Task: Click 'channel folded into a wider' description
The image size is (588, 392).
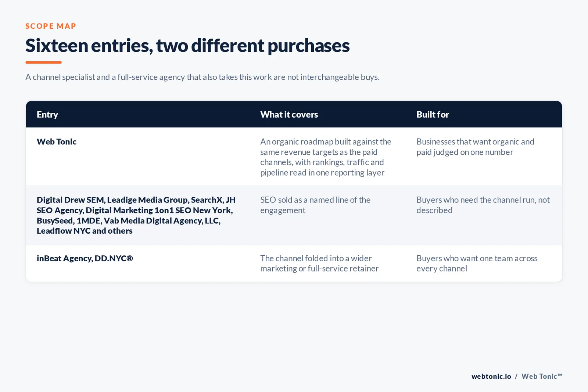Action: point(319,263)
